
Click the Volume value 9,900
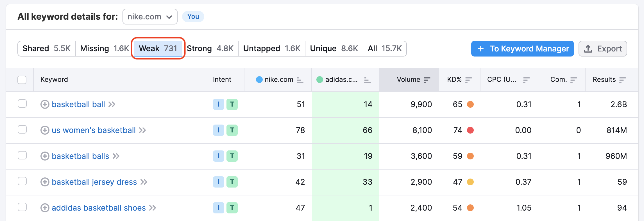pyautogui.click(x=421, y=104)
